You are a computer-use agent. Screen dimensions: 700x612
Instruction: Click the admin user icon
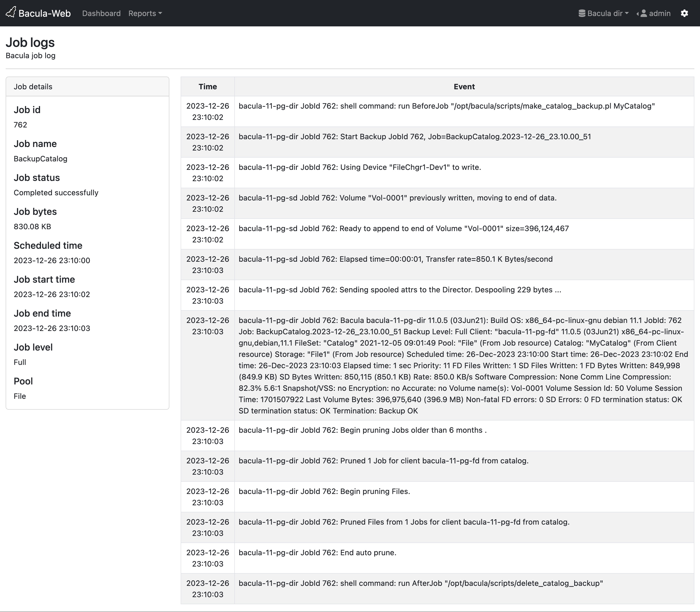[x=644, y=13]
